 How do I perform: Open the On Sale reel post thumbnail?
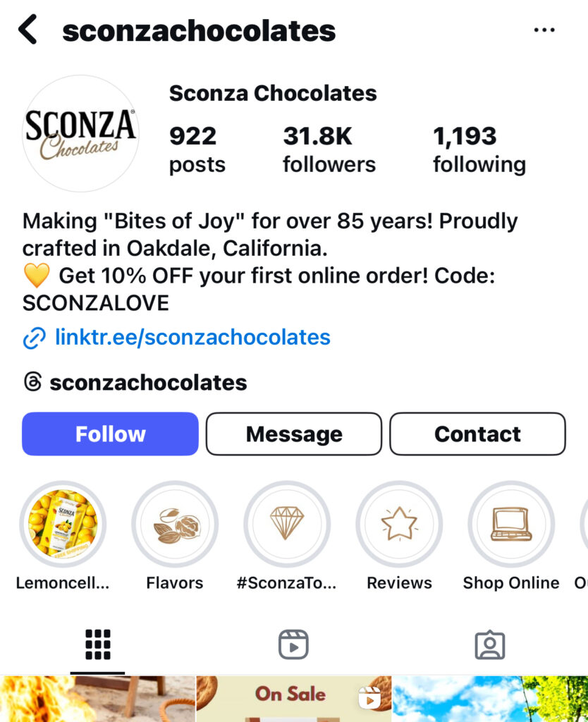293,699
